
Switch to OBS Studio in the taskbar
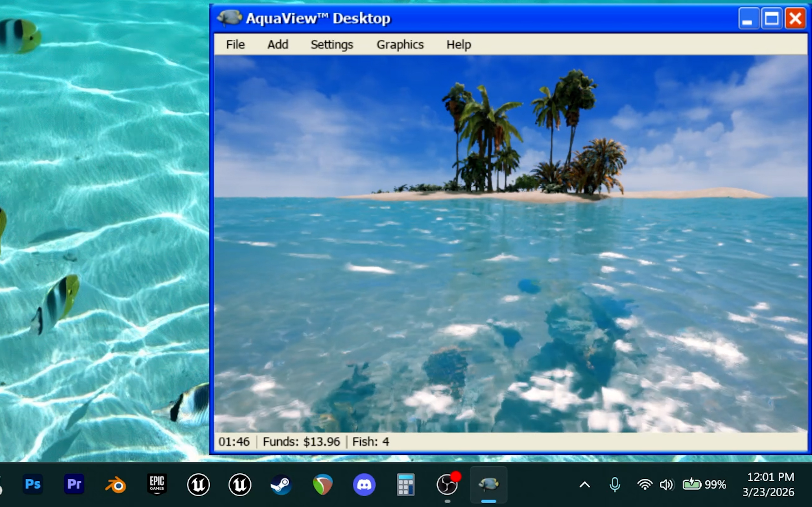tap(447, 484)
